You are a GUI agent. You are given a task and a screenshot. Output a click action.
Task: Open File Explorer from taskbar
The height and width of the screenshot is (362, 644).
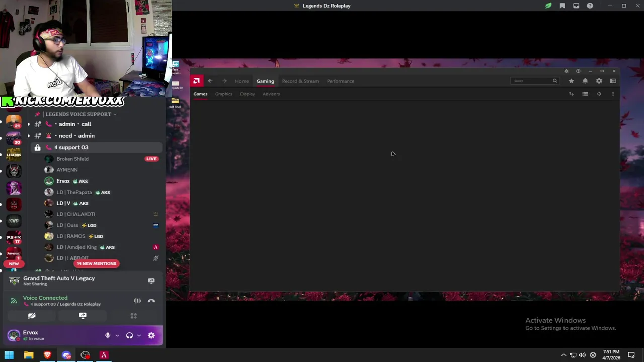click(x=29, y=355)
